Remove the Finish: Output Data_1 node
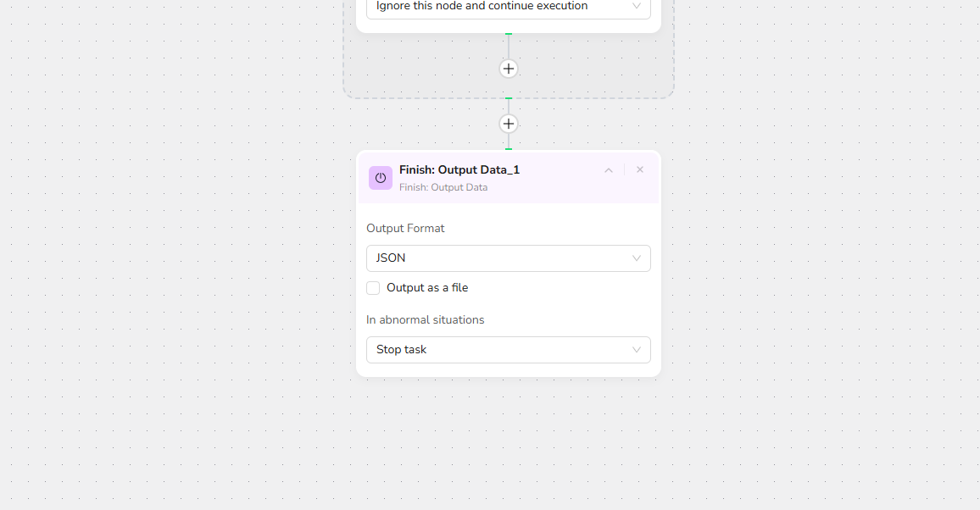 click(640, 170)
